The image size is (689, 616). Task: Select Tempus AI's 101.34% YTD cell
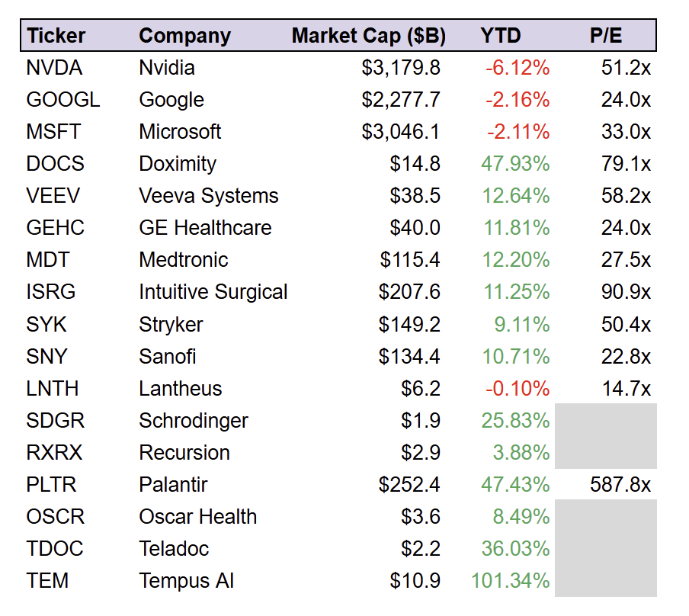pos(510,580)
